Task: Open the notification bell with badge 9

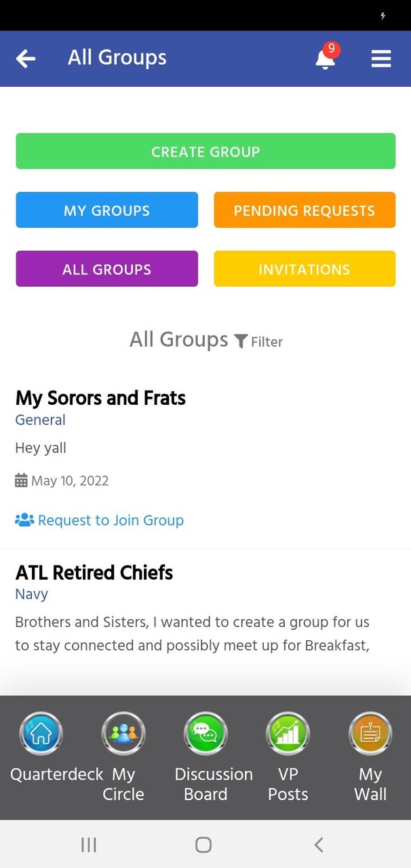Action: pos(325,59)
